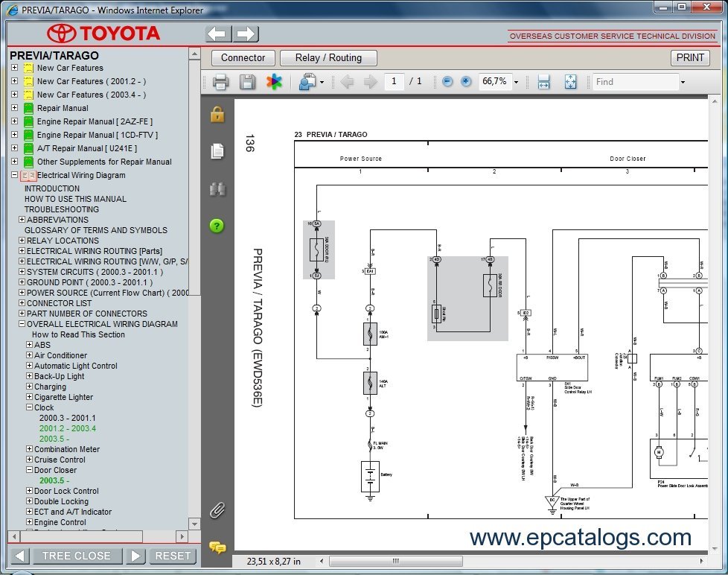Expand the ABBREVIATIONS tree node

coord(22,220)
